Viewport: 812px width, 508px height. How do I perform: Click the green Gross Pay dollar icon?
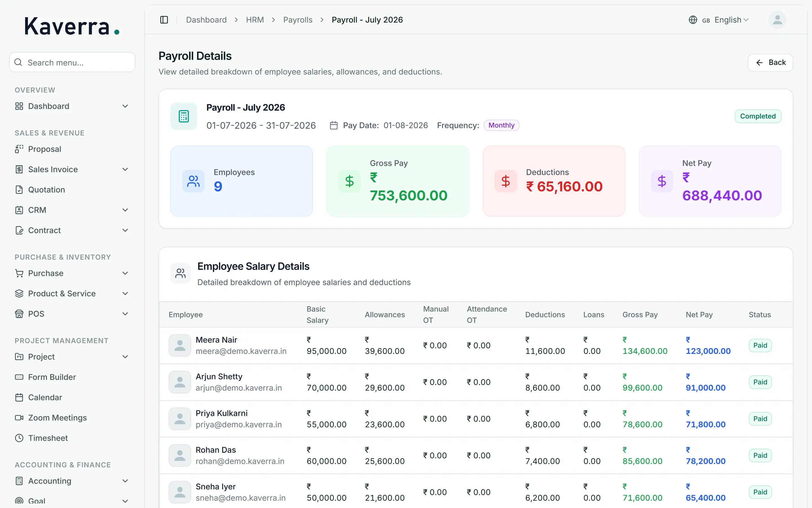pos(349,181)
